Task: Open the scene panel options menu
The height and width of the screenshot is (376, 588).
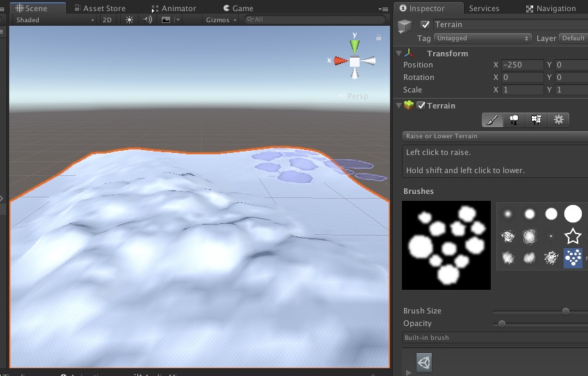Action: click(x=383, y=9)
